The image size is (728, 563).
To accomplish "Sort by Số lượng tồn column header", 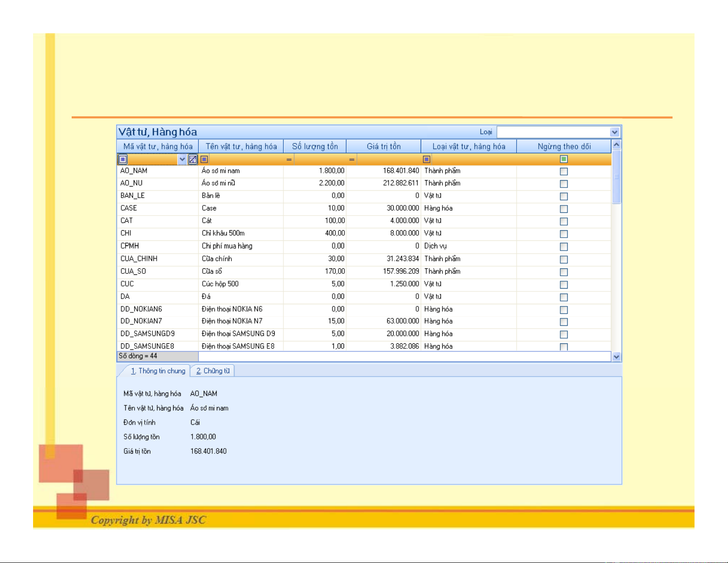I will click(x=315, y=147).
